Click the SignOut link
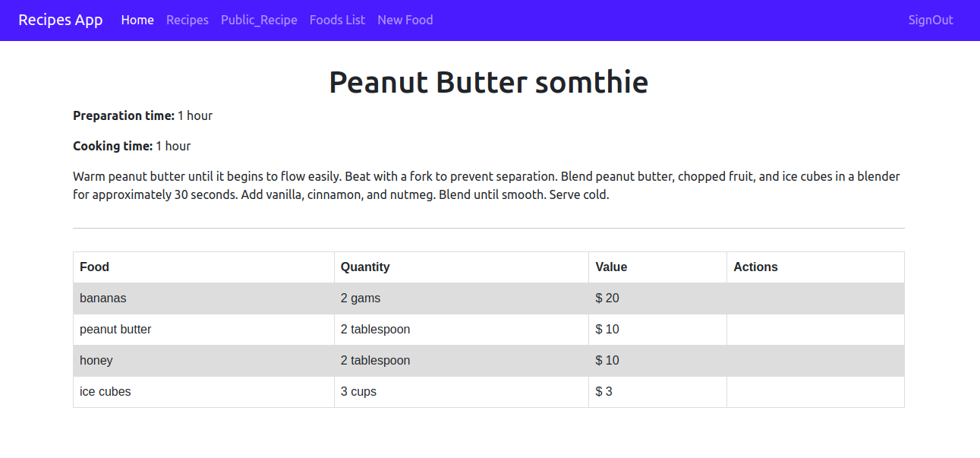The width and height of the screenshot is (980, 458). click(x=931, y=21)
